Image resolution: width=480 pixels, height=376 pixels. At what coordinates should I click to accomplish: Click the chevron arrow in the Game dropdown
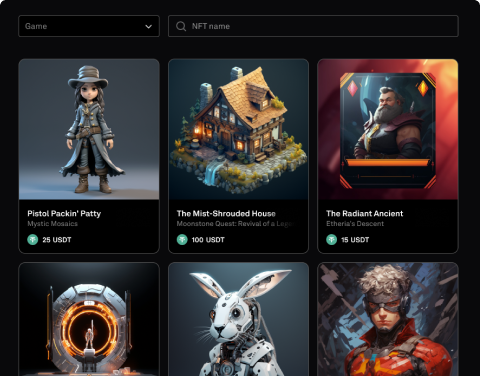pos(148,26)
